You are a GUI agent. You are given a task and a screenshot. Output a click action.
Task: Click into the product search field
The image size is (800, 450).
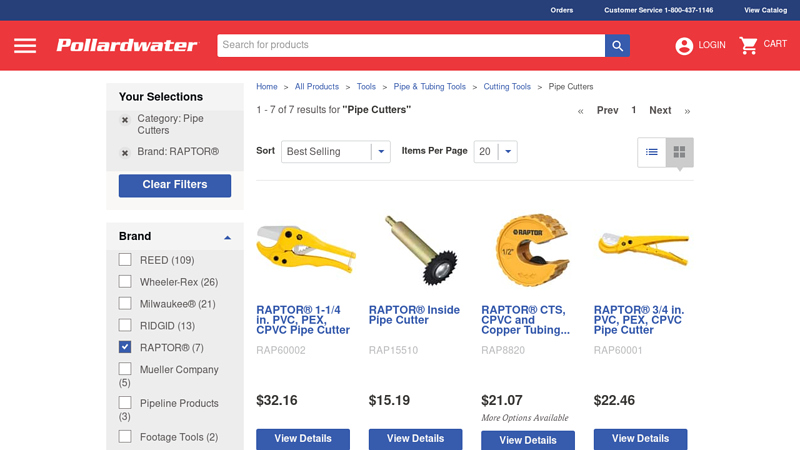click(x=411, y=45)
